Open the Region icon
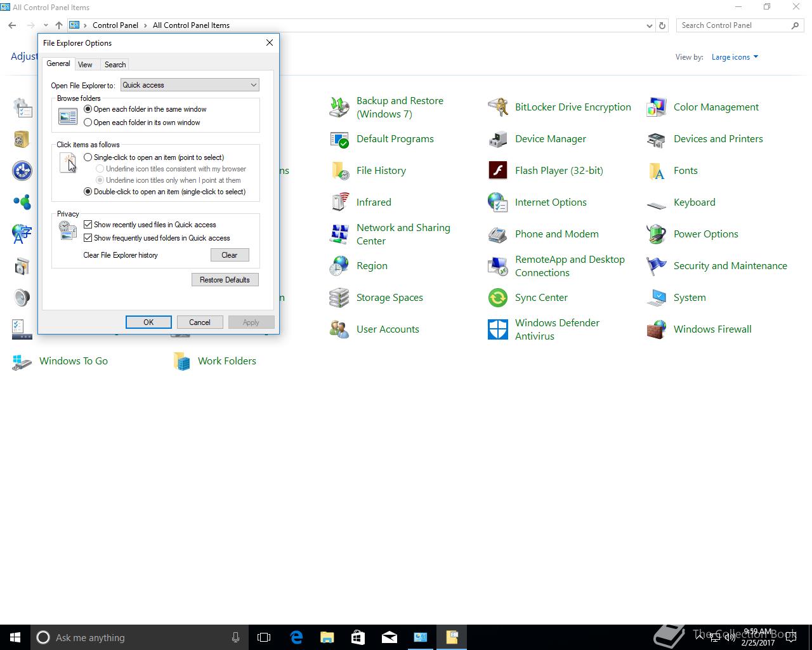The image size is (812, 650). [x=339, y=266]
